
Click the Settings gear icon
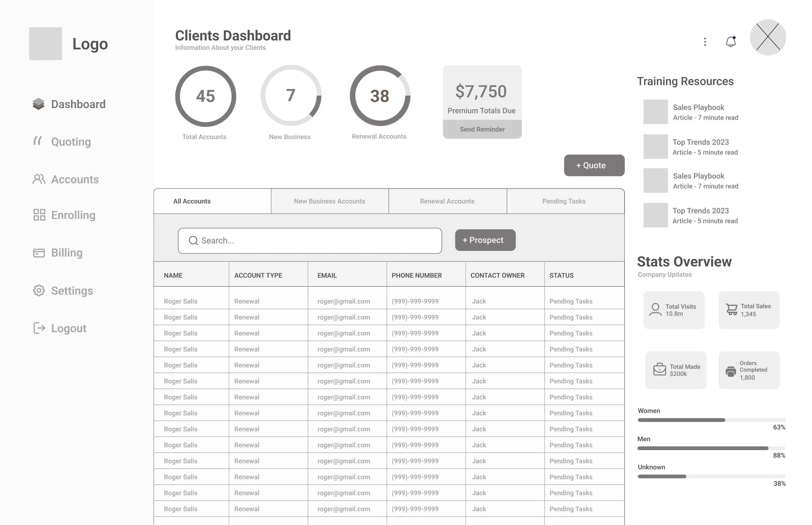coord(39,290)
